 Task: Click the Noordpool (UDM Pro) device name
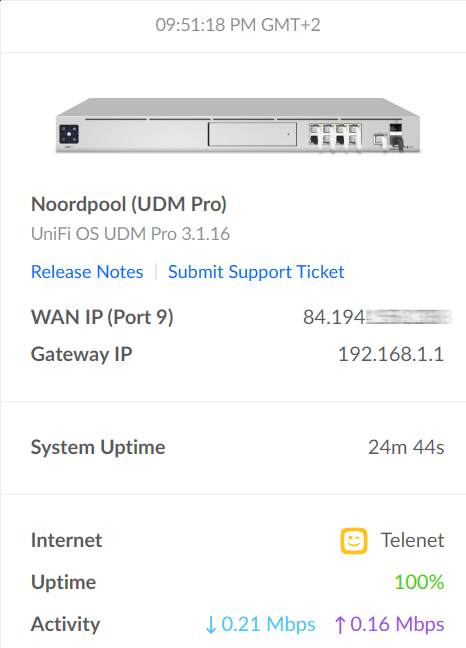(x=129, y=204)
